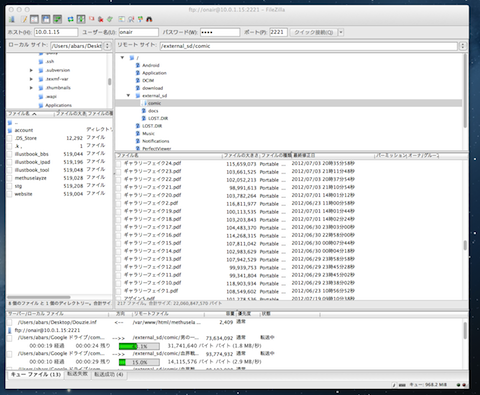480x395 pixels.
Task: Toggle the transfer queue display icon
Action: [57, 19]
